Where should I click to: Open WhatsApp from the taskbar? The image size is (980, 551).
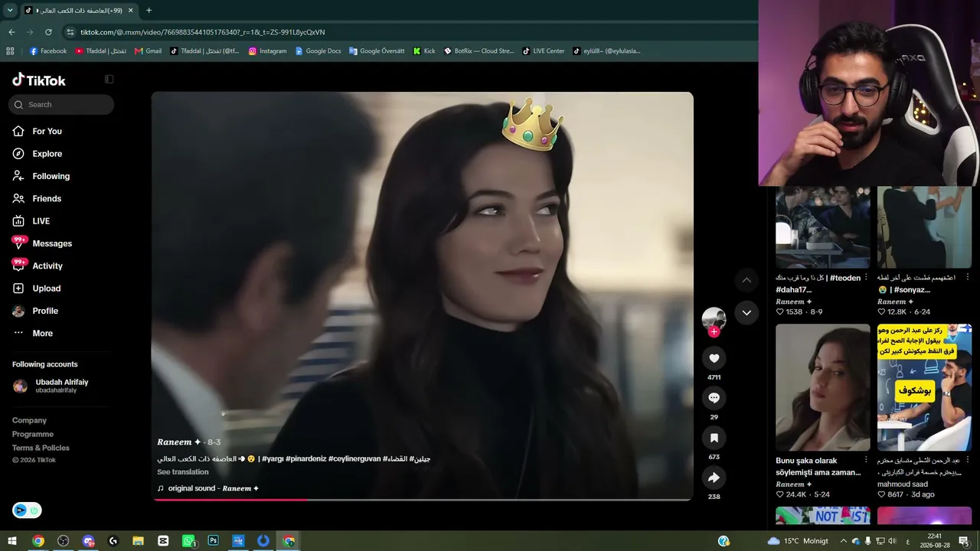click(x=188, y=541)
